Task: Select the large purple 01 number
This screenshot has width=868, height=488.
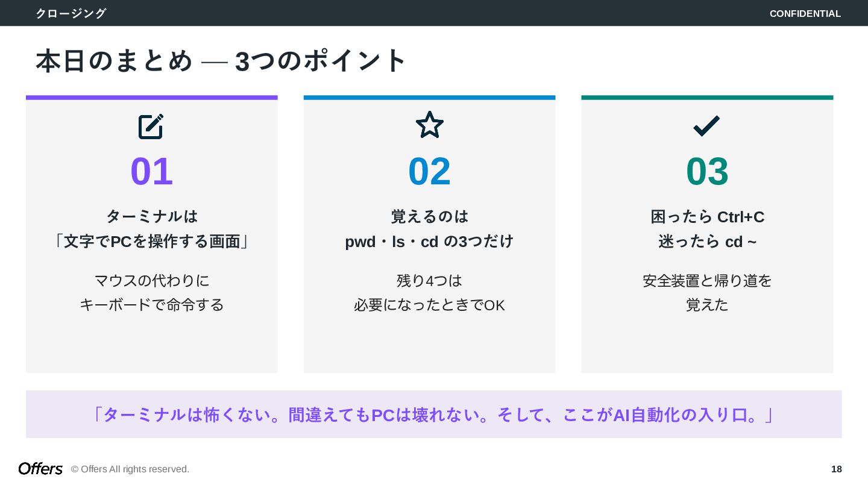Action: 152,172
